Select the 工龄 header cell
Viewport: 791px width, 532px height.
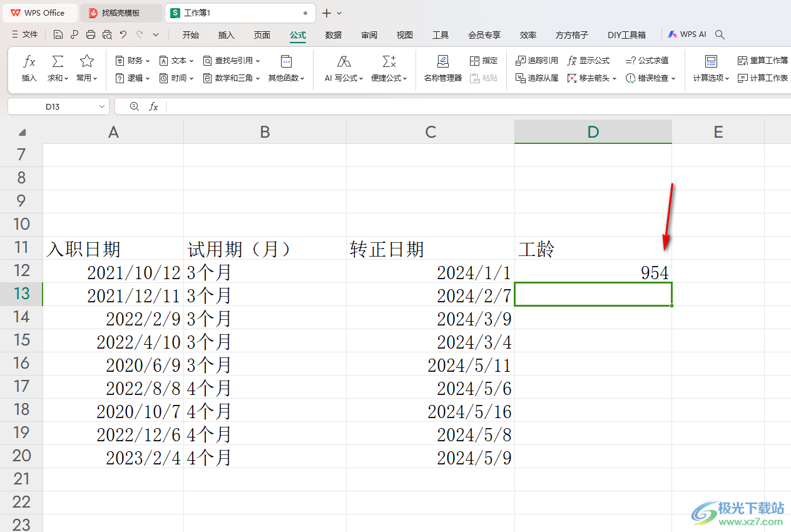coord(593,248)
